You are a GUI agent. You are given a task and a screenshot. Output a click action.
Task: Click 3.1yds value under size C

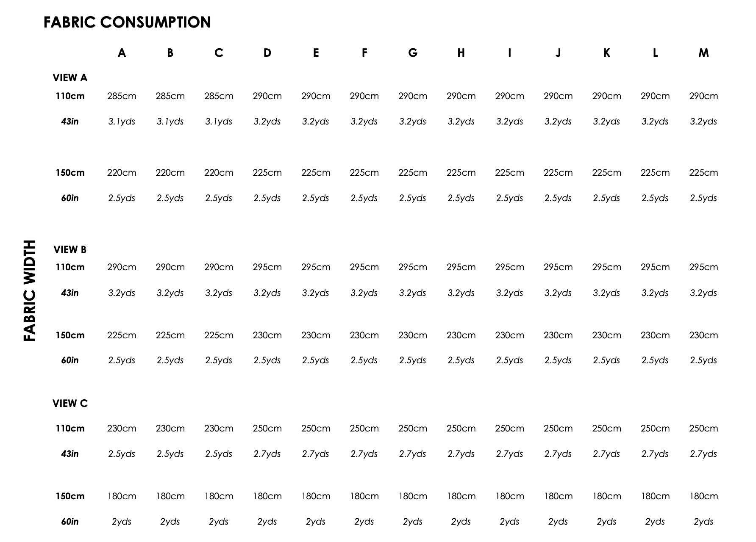(x=219, y=122)
